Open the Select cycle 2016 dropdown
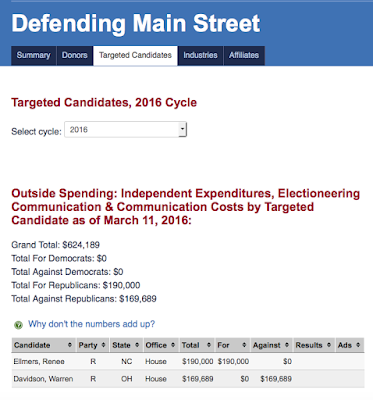 point(126,130)
